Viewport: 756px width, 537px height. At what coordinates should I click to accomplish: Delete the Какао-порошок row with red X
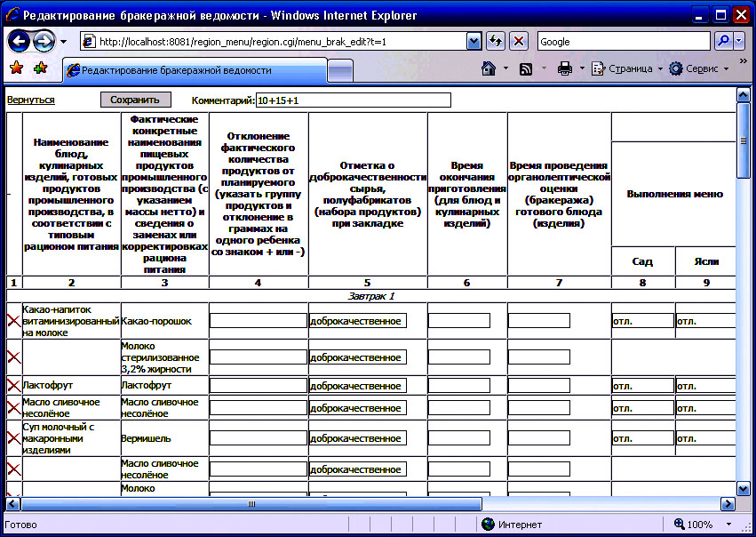click(14, 321)
